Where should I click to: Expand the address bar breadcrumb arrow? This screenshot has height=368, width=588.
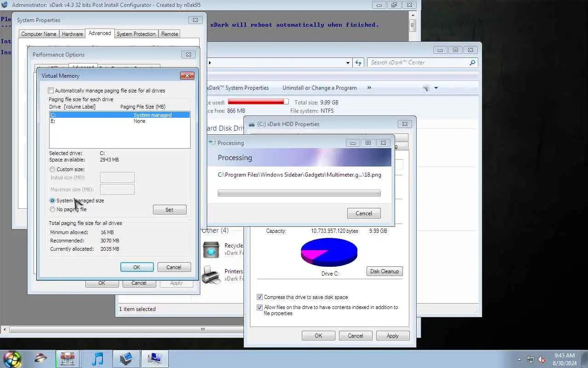point(210,63)
